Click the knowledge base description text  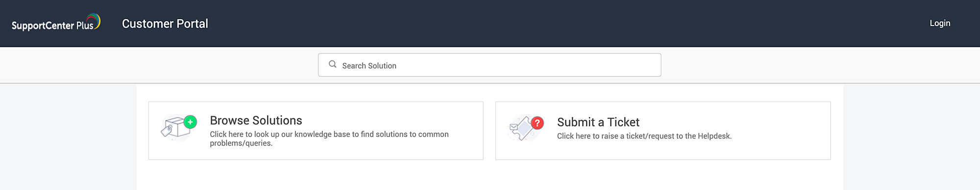329,138
